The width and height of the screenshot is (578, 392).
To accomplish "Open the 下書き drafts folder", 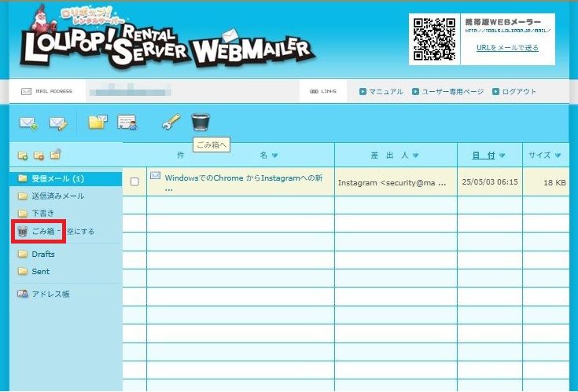I will point(42,213).
